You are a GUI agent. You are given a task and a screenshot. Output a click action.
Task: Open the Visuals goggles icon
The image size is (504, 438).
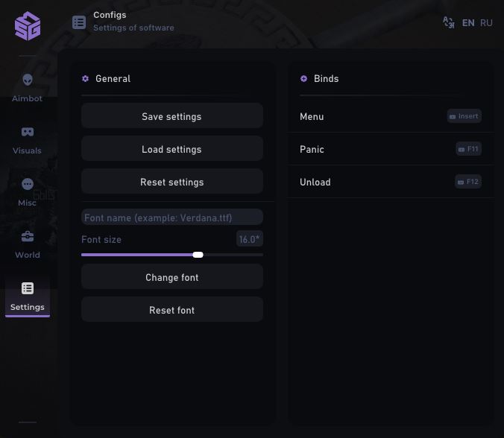(x=28, y=132)
